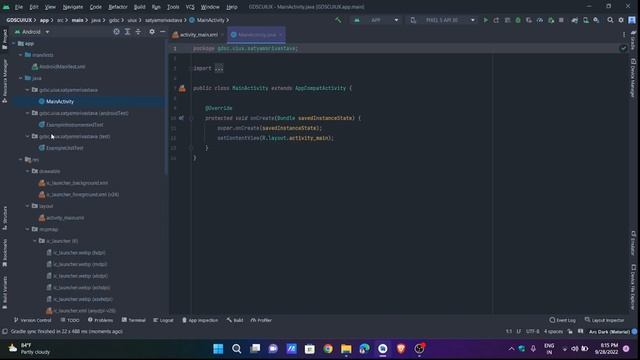Open the app run configuration dropdown
Screen dimensions: 640x360
pos(376,20)
